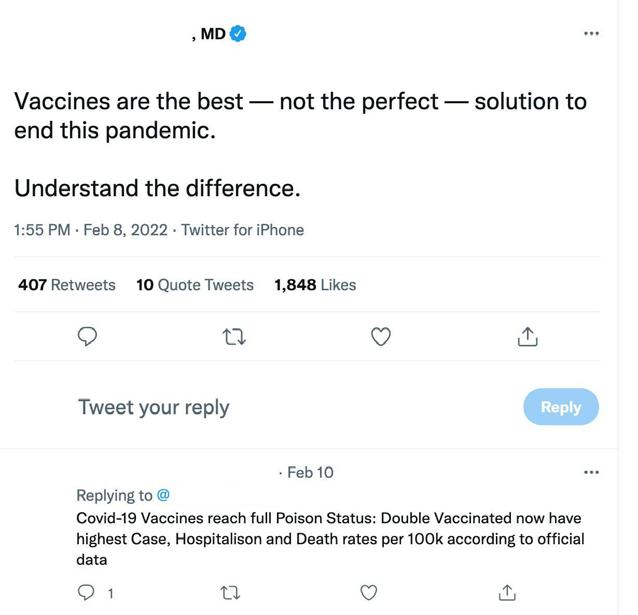Retweet the Feb 10 reply
This screenshot has height=615, width=638.
(x=230, y=593)
